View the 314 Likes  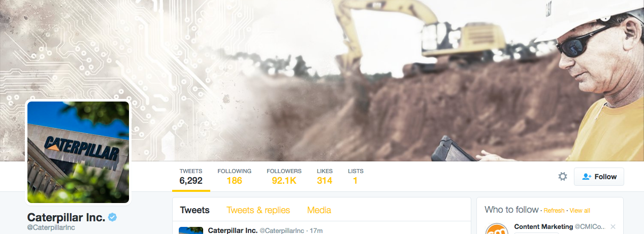[x=325, y=176]
